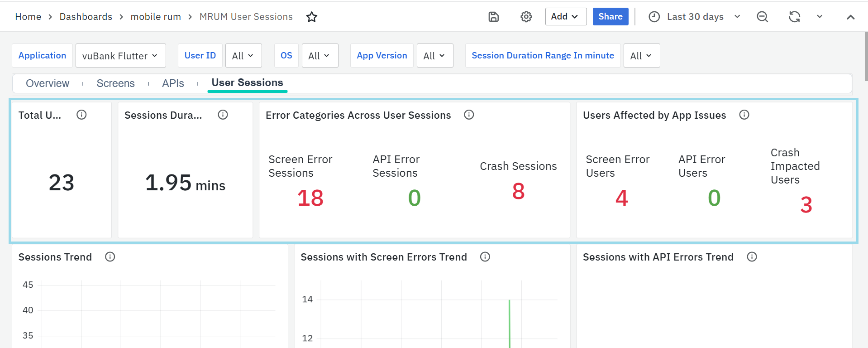Open the User ID filter dropdown
Viewport: 868px width, 348px height.
coord(243,56)
